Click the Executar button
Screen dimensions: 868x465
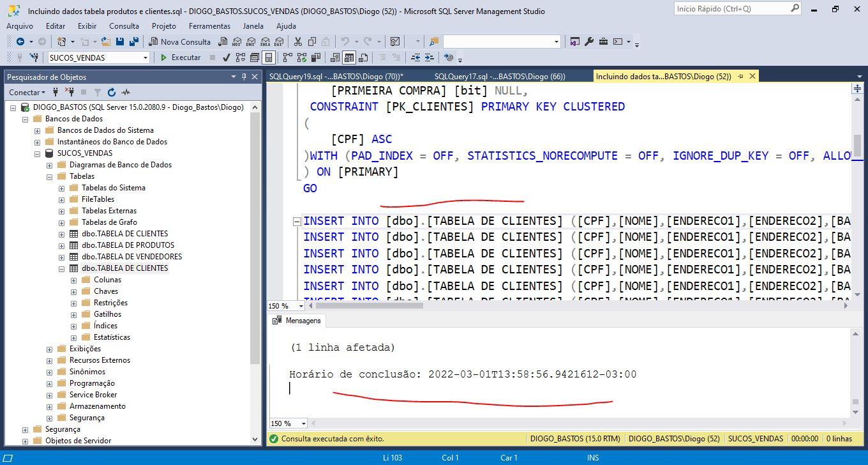pos(181,57)
